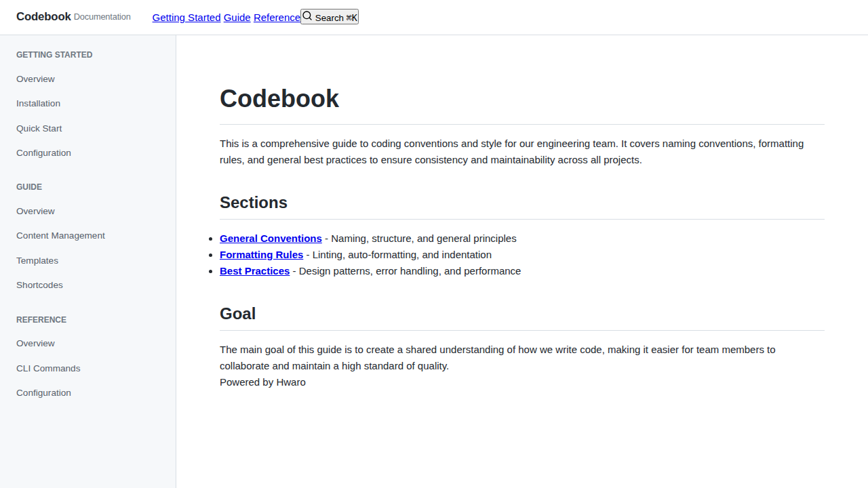This screenshot has height=488, width=868.
Task: Click the Codebook logo in the header
Action: (x=43, y=16)
